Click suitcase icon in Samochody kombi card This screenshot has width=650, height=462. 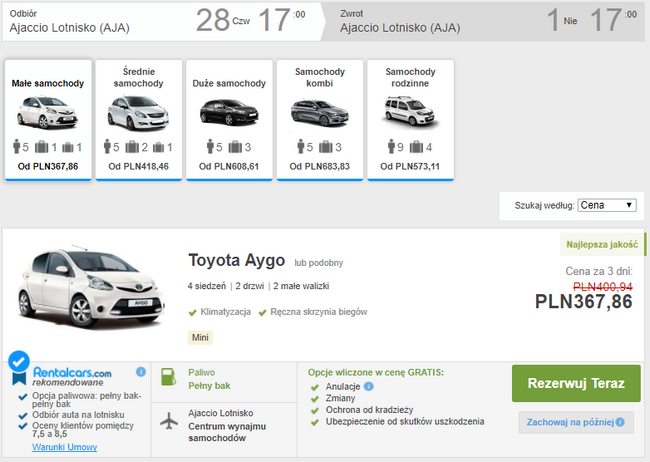[x=325, y=147]
